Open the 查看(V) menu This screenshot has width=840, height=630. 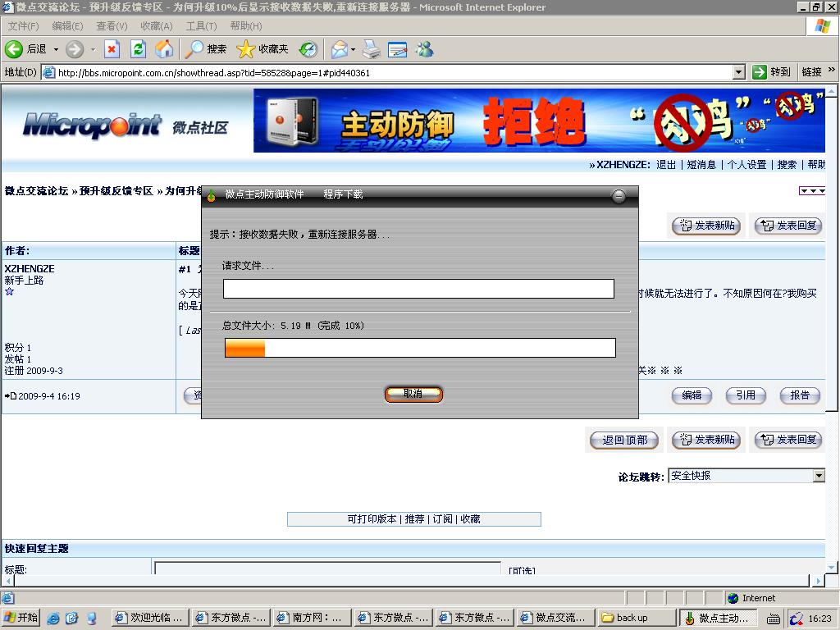point(112,25)
